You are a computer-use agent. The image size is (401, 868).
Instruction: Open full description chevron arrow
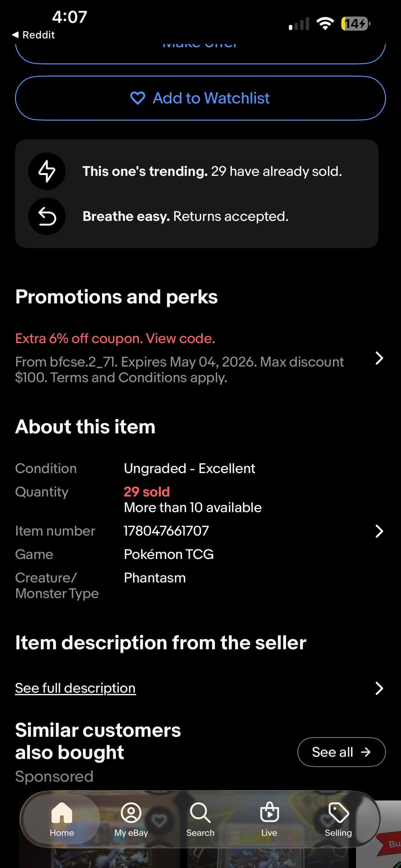tap(379, 688)
